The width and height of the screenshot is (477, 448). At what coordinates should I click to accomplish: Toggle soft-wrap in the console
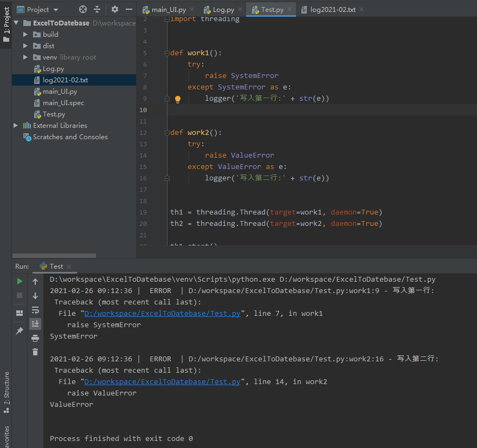point(35,310)
